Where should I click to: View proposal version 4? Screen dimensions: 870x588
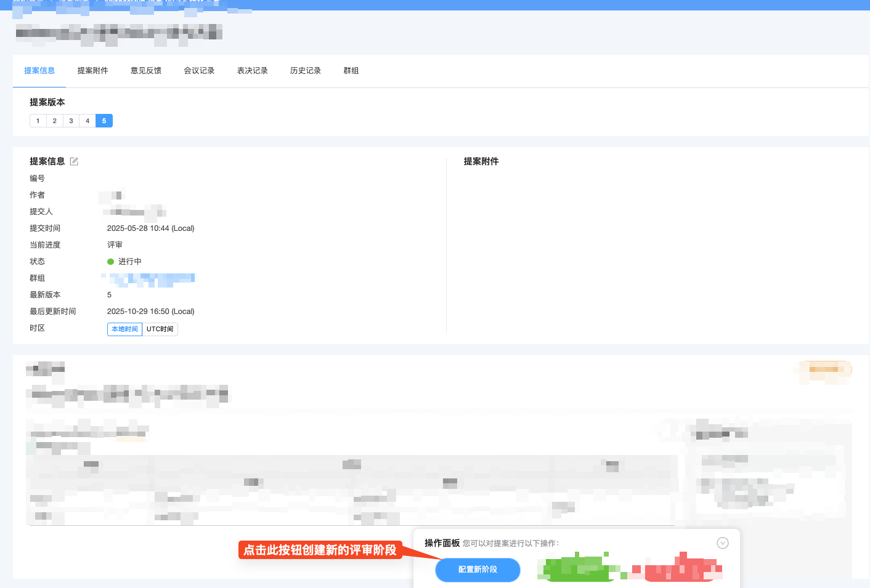[87, 121]
